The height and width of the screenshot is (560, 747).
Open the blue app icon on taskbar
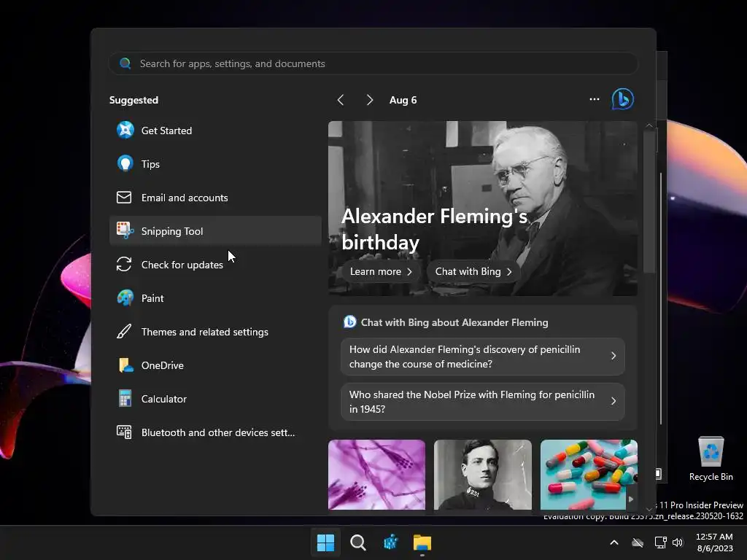(390, 542)
